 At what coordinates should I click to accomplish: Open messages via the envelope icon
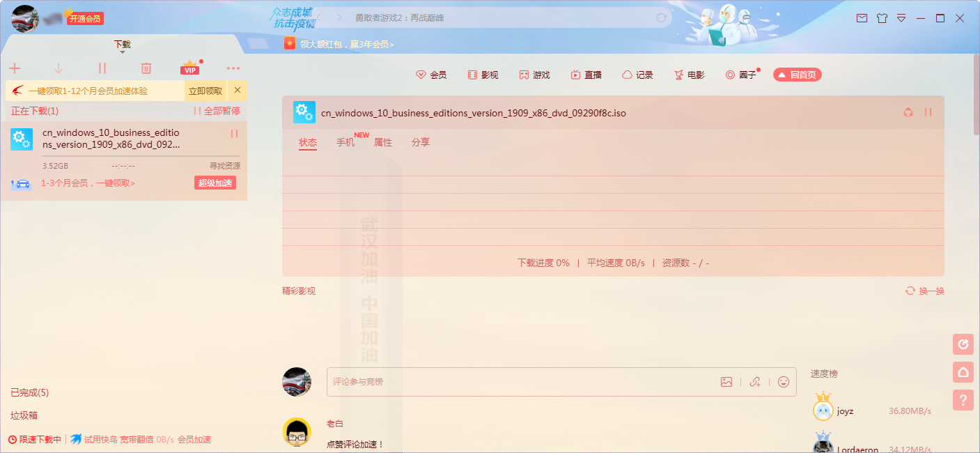pyautogui.click(x=862, y=18)
